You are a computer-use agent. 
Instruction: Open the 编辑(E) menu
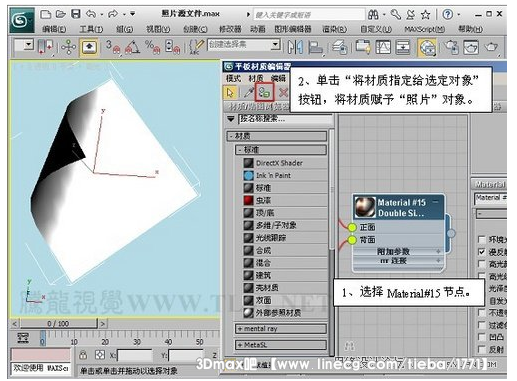(54, 29)
